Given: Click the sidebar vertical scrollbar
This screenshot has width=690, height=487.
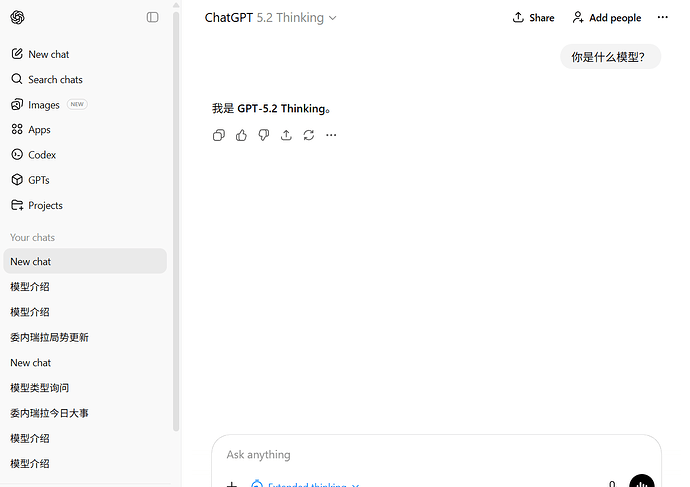Looking at the screenshot, I should pos(176,220).
